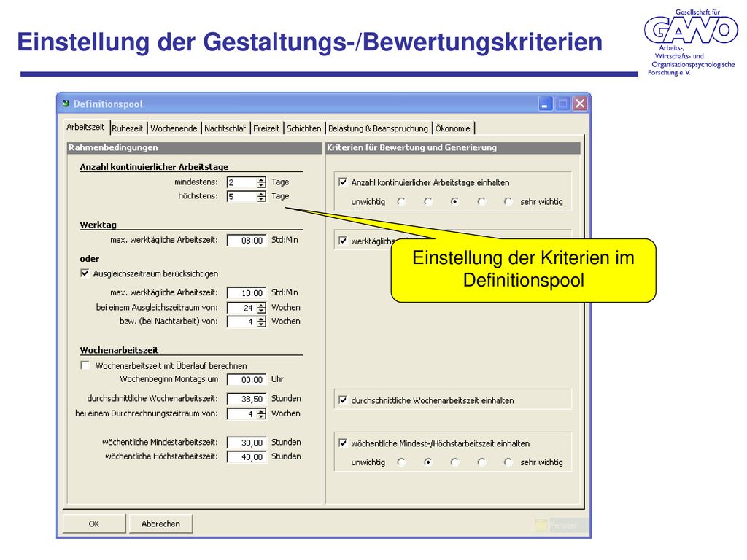Screen dimensions: 747x560
Task: Click the selected middle radio for kontinuierliche Arbeitstage
Action: [x=454, y=202]
